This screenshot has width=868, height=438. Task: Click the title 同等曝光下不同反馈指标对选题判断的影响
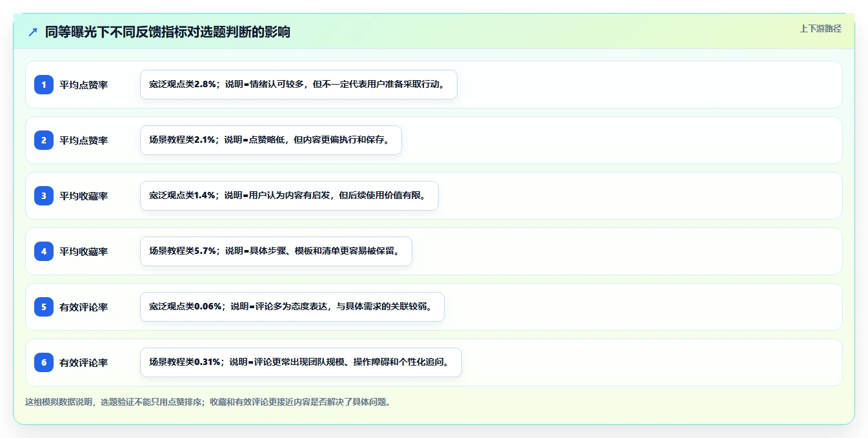click(x=168, y=32)
